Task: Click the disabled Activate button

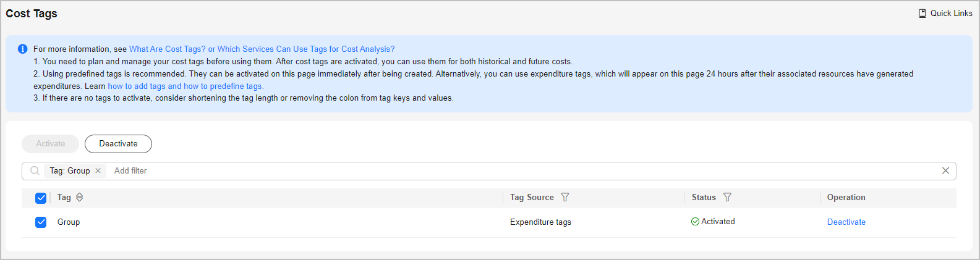Action: click(x=50, y=143)
